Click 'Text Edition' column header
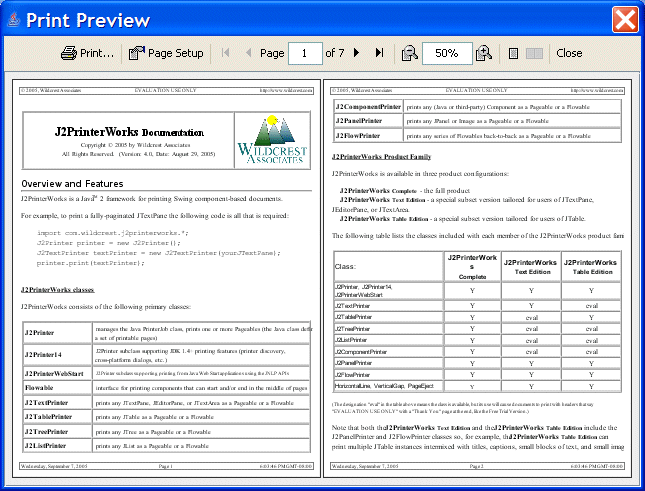The height and width of the screenshot is (491, 645). 531,266
